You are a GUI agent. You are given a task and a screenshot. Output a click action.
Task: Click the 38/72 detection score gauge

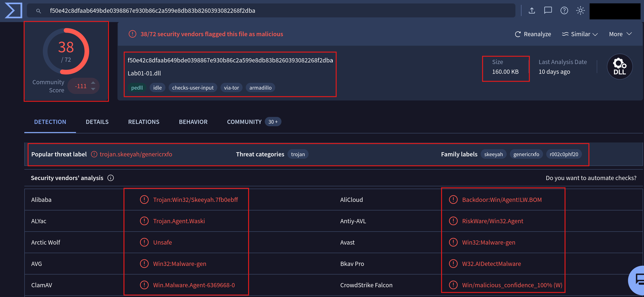click(x=66, y=51)
